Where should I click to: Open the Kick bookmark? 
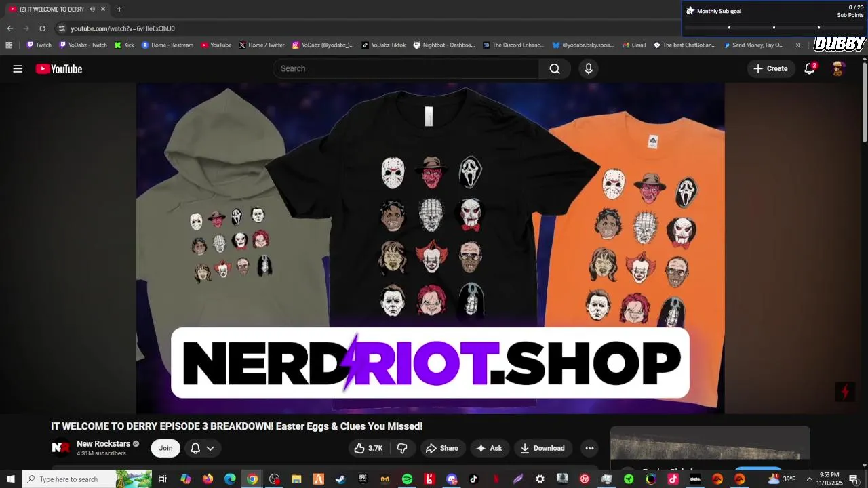[125, 45]
